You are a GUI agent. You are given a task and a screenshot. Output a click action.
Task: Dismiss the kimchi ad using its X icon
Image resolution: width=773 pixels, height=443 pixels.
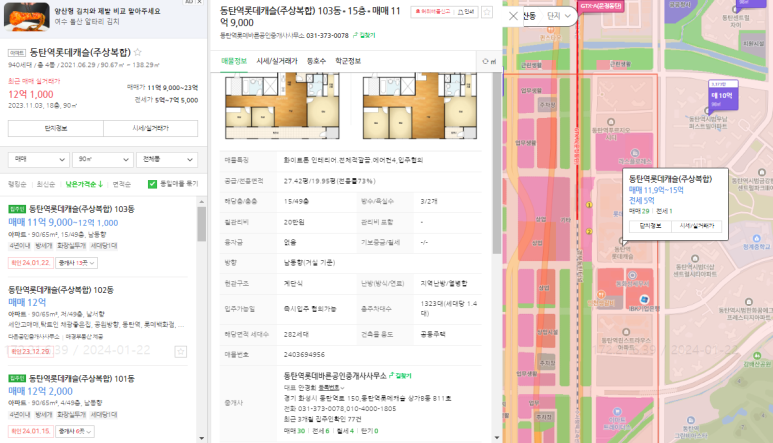[x=199, y=2]
